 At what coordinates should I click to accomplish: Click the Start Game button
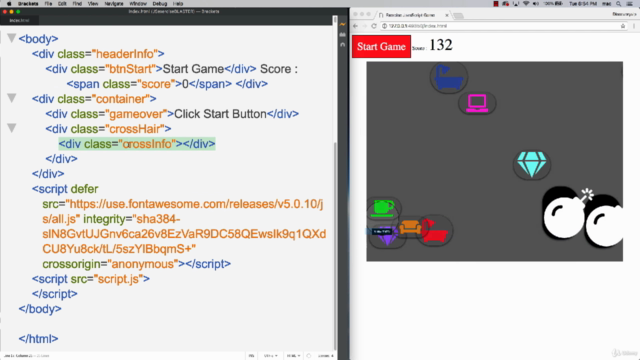[x=381, y=47]
